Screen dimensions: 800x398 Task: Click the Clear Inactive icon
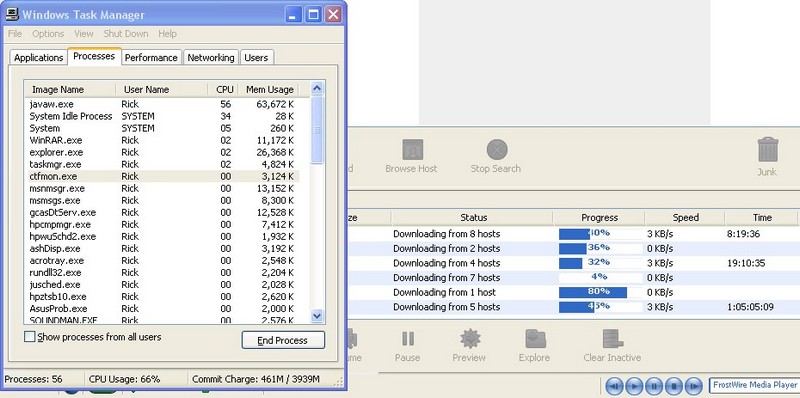click(x=612, y=339)
